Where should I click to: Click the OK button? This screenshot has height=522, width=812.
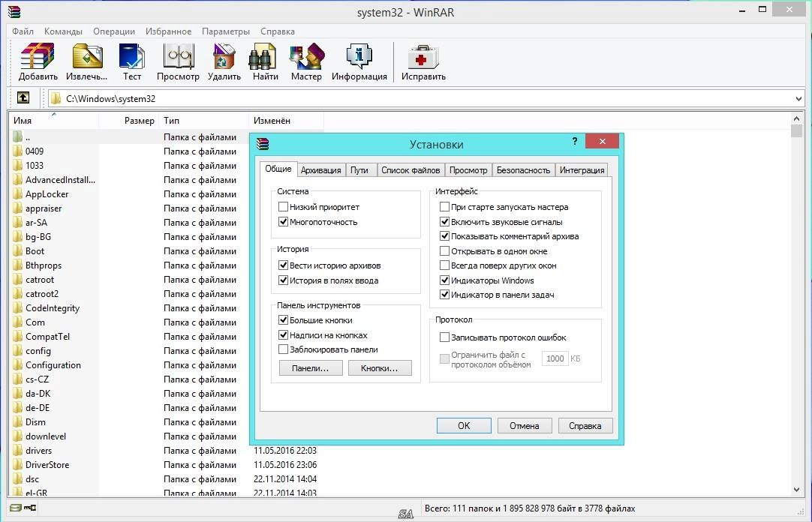(464, 426)
